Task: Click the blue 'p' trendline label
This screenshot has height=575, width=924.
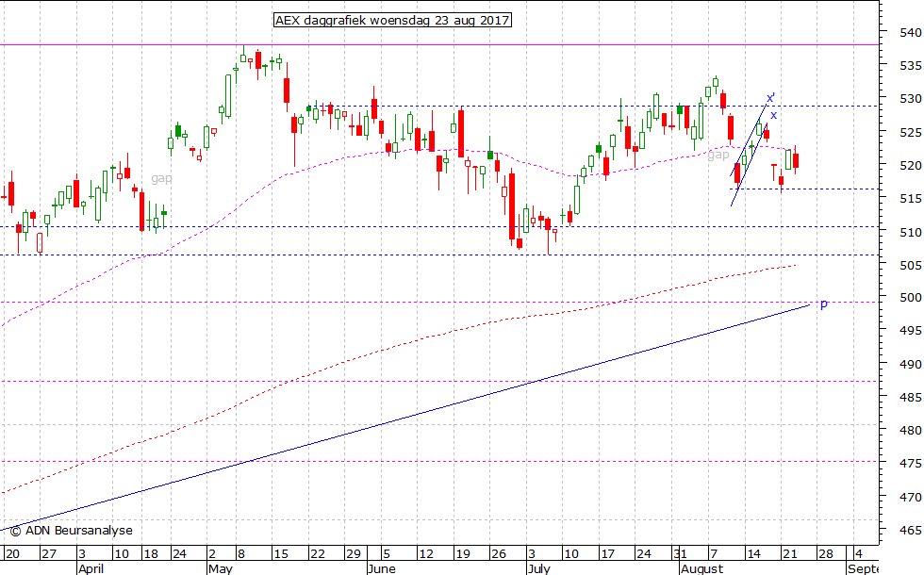Action: 824,304
